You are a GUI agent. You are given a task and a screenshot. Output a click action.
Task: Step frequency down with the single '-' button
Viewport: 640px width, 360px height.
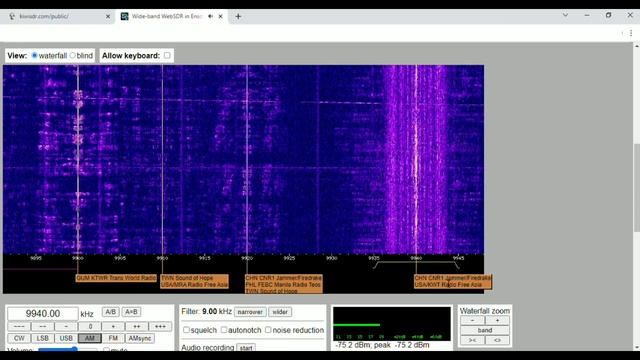click(66, 327)
